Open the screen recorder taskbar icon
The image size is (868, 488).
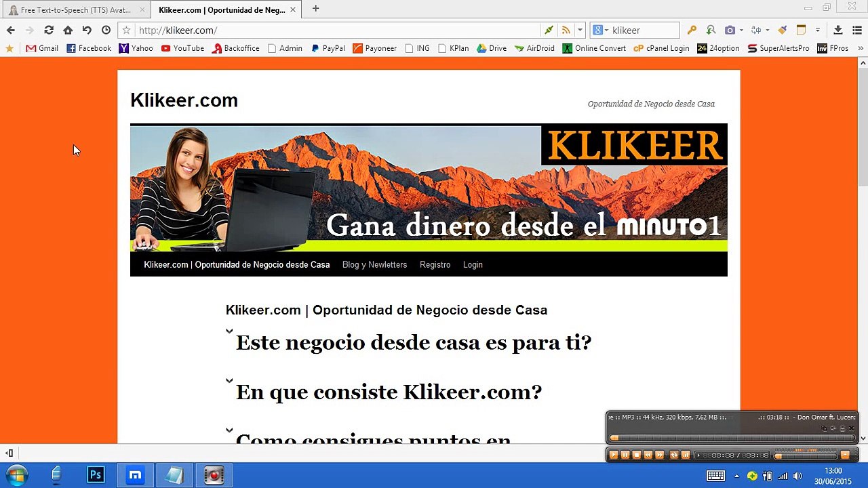pos(214,475)
